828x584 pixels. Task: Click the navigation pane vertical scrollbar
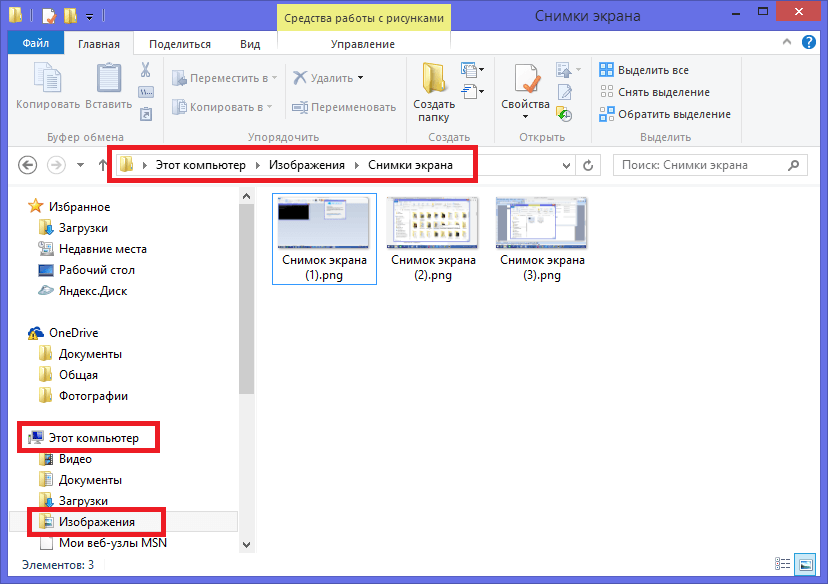click(x=246, y=300)
